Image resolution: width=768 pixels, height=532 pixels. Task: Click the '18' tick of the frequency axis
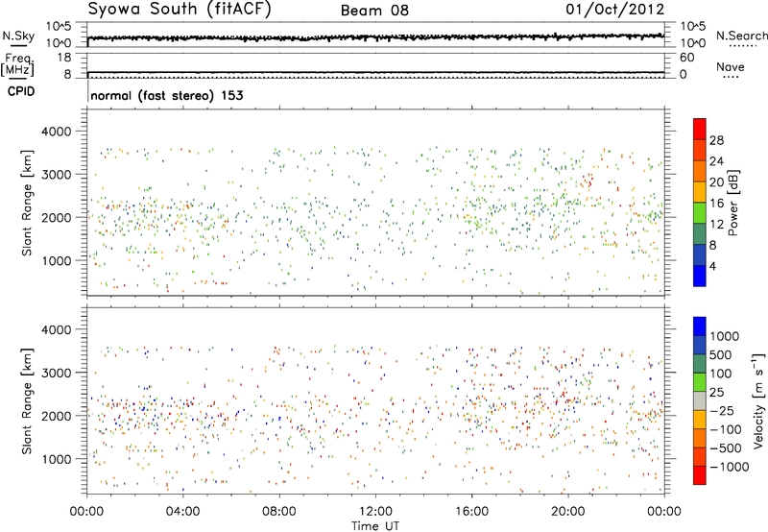(x=64, y=58)
